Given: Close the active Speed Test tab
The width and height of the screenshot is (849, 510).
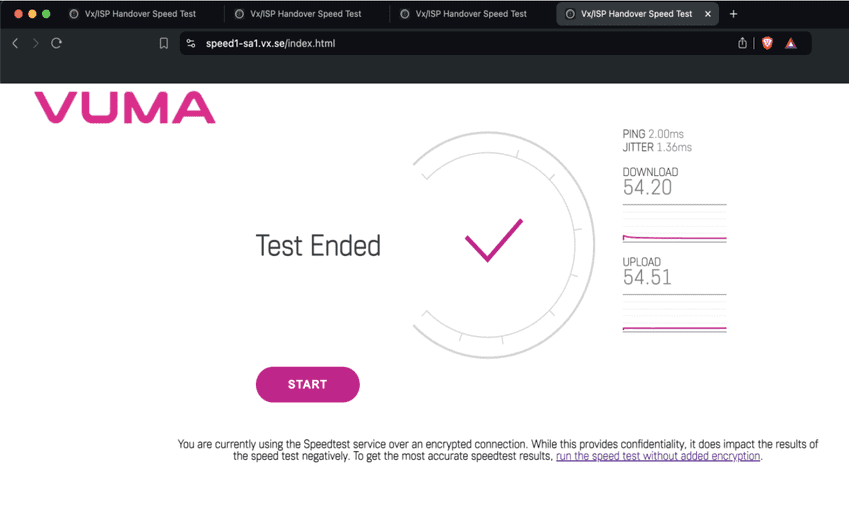Looking at the screenshot, I should click(708, 14).
